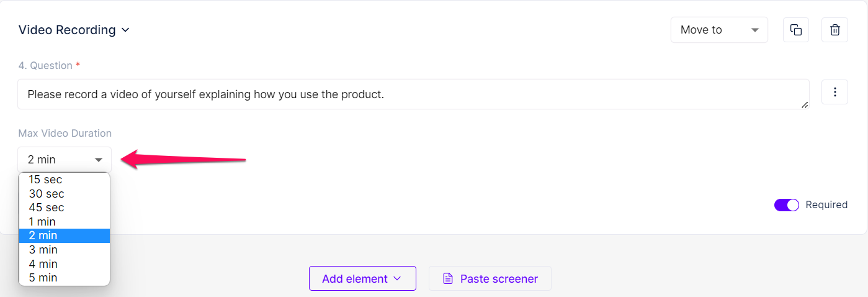The height and width of the screenshot is (297, 868).
Task: Click the Add element button
Action: click(x=362, y=278)
